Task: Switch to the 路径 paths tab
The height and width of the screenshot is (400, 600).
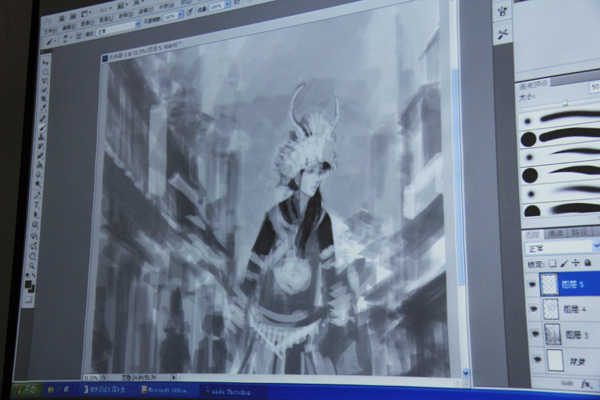Action: tap(580, 232)
